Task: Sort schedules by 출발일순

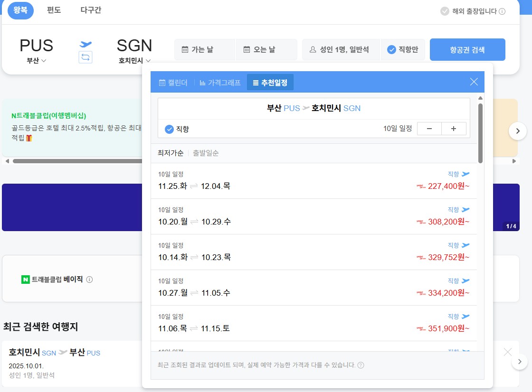Action: 206,153
